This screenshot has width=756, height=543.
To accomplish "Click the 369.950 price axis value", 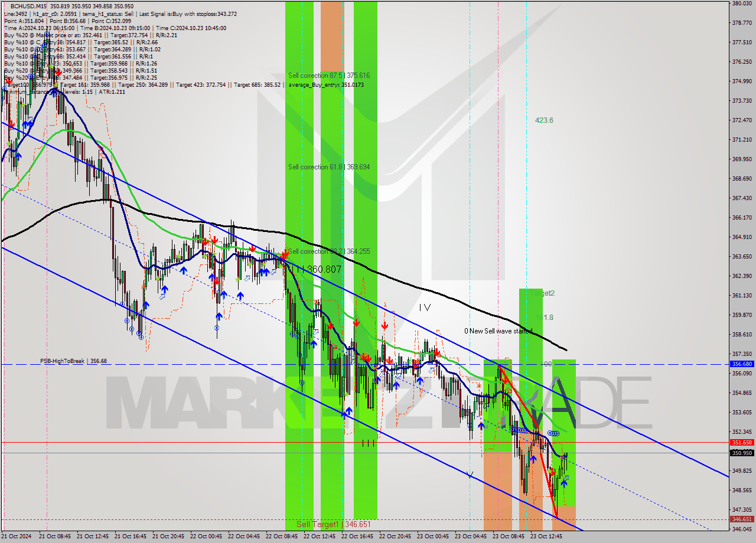I will 742,159.
